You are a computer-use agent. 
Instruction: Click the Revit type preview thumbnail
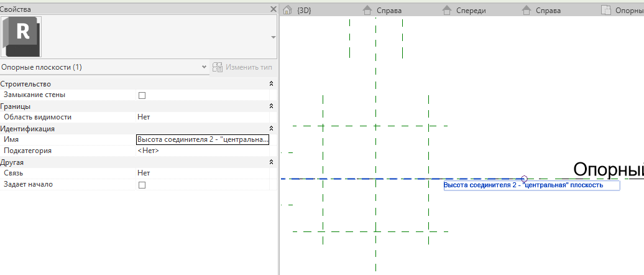(21, 36)
